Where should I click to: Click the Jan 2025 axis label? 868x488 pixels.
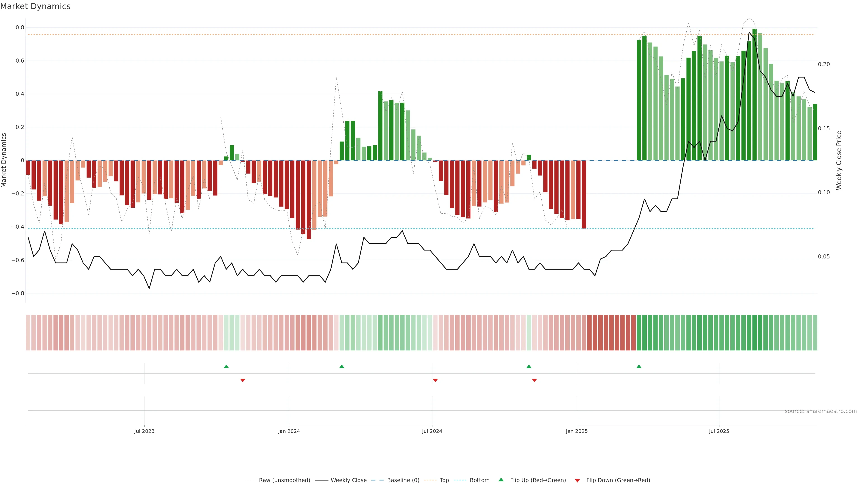pos(577,431)
